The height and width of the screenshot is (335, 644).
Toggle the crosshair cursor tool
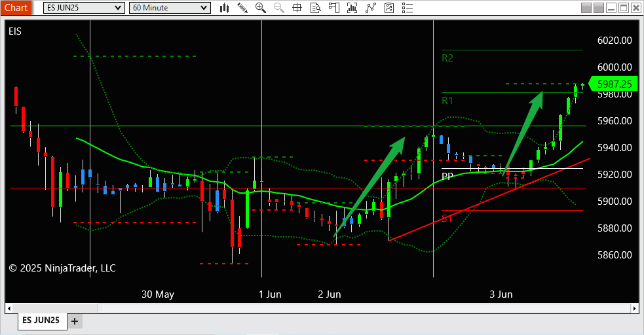[297, 8]
